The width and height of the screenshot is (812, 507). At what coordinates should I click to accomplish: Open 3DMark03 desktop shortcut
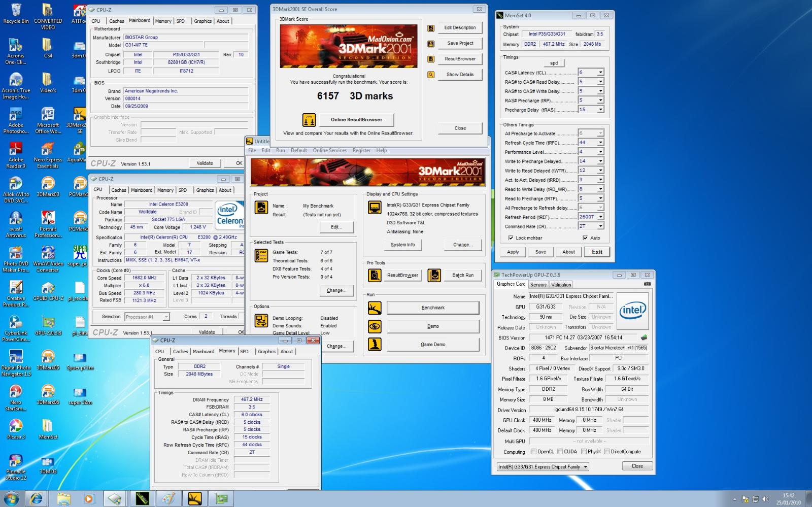[x=48, y=186]
